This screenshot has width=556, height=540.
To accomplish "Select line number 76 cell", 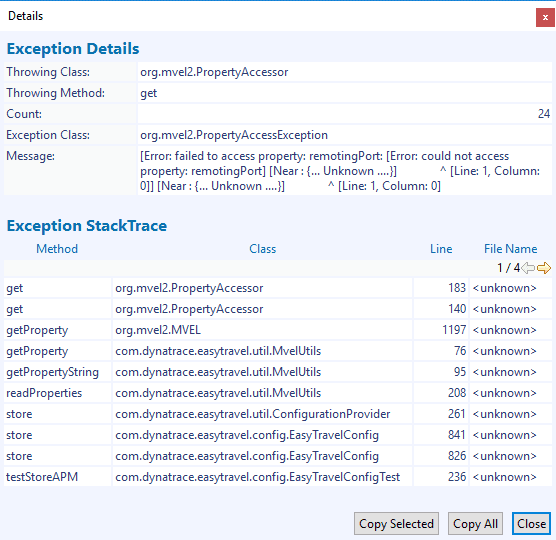I will (441, 351).
